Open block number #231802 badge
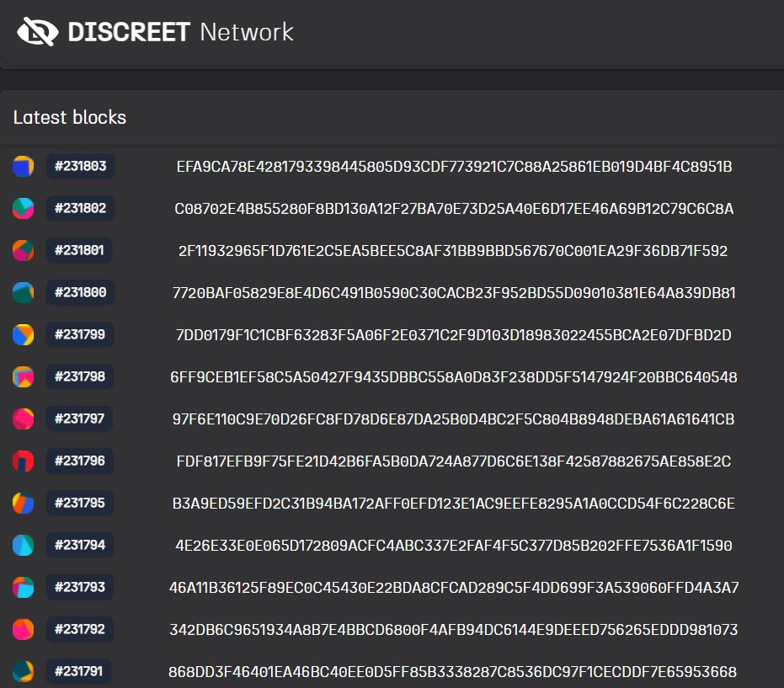This screenshot has width=784, height=688. (x=80, y=208)
